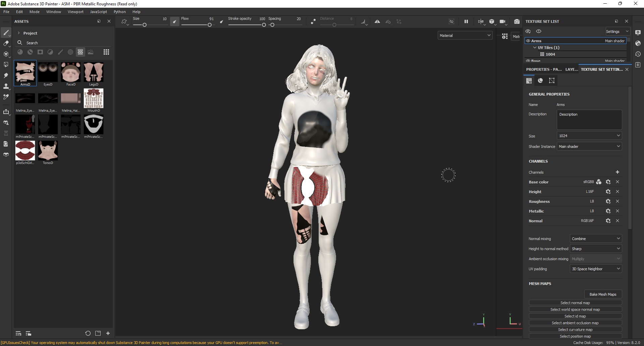Toggle the viewport 2D/3D layout icon
644x346 pixels.
pyautogui.click(x=481, y=21)
